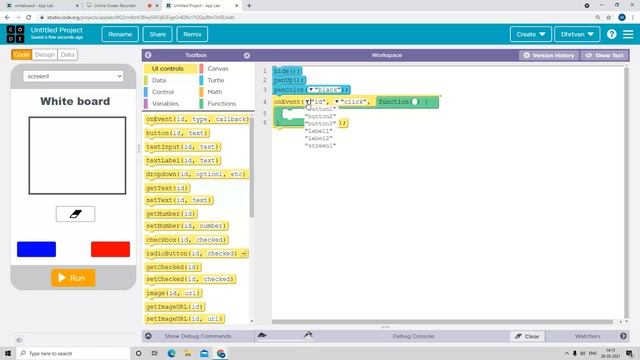Open the screen1 selector dropdown
The image size is (640, 360).
tap(73, 76)
